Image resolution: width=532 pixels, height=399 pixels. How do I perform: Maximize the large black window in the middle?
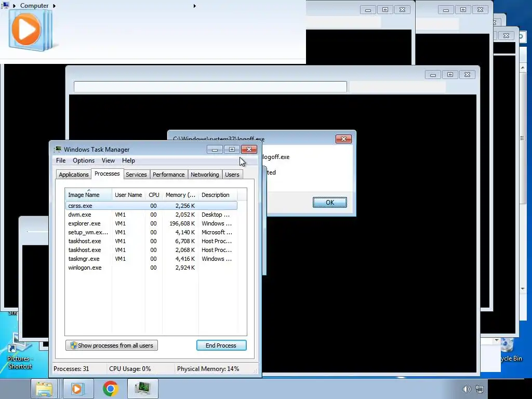click(x=450, y=75)
